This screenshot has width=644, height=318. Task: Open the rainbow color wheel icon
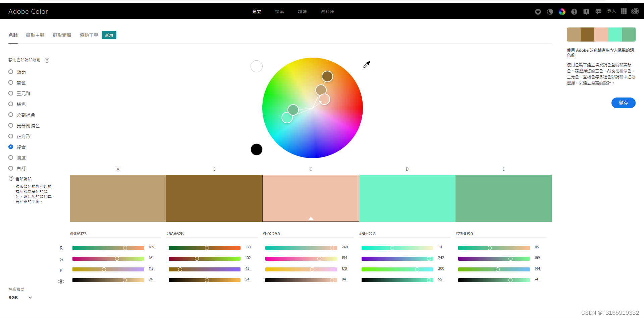(562, 12)
